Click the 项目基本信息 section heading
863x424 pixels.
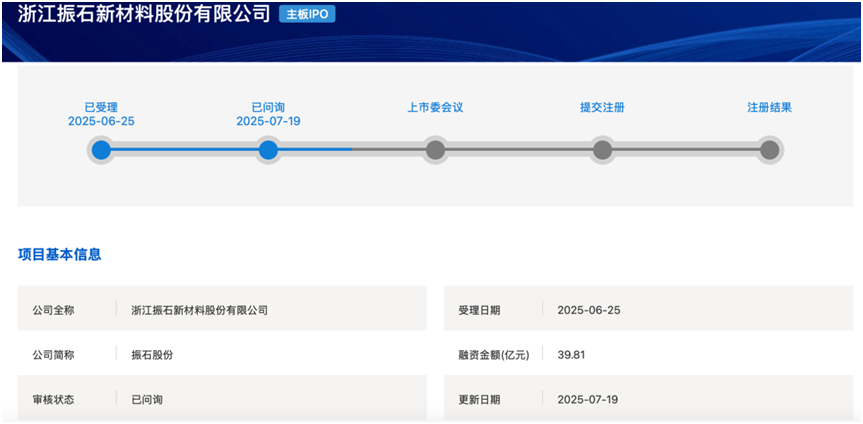tap(59, 254)
